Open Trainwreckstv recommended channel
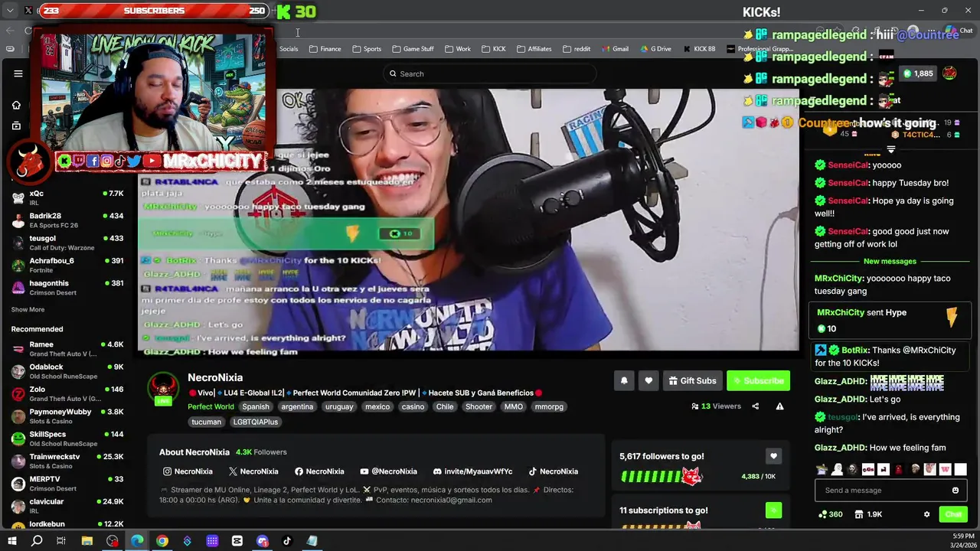Image resolution: width=980 pixels, height=551 pixels. tap(67, 461)
